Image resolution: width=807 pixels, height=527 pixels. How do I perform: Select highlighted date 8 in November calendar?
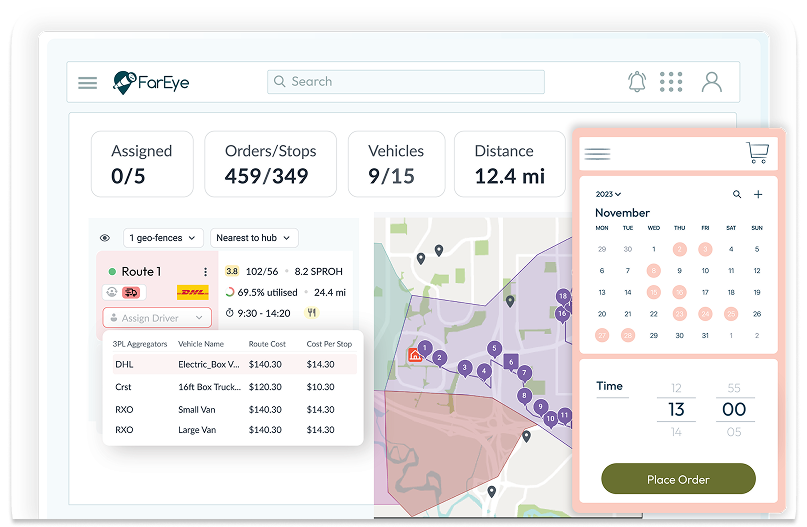(x=654, y=270)
